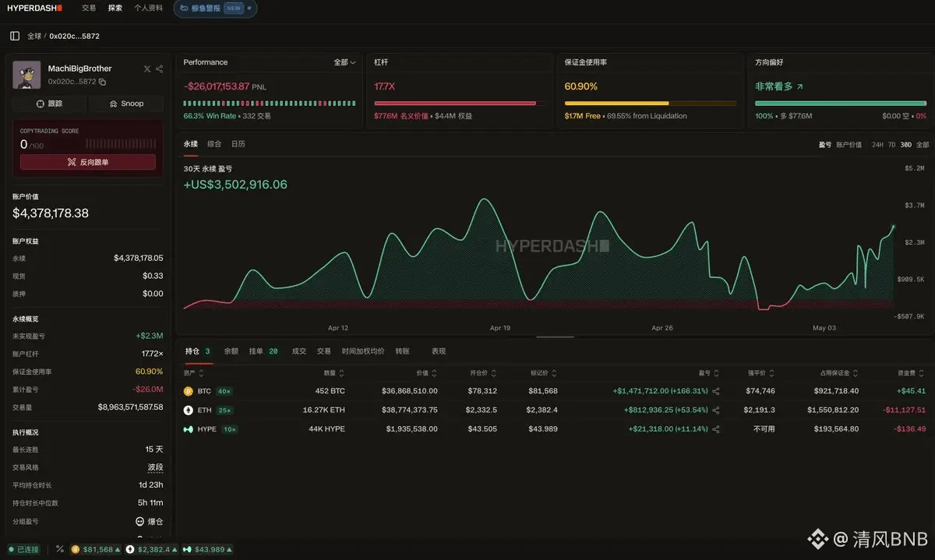935x560 pixels.
Task: Click the 25× leverage badge on ETH
Action: pos(224,410)
